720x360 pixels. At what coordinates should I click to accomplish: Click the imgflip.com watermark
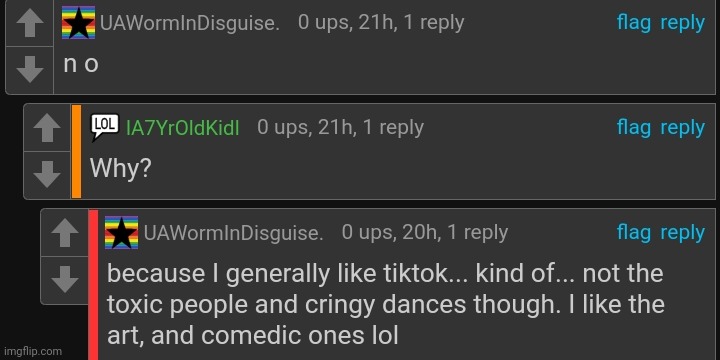(32, 351)
